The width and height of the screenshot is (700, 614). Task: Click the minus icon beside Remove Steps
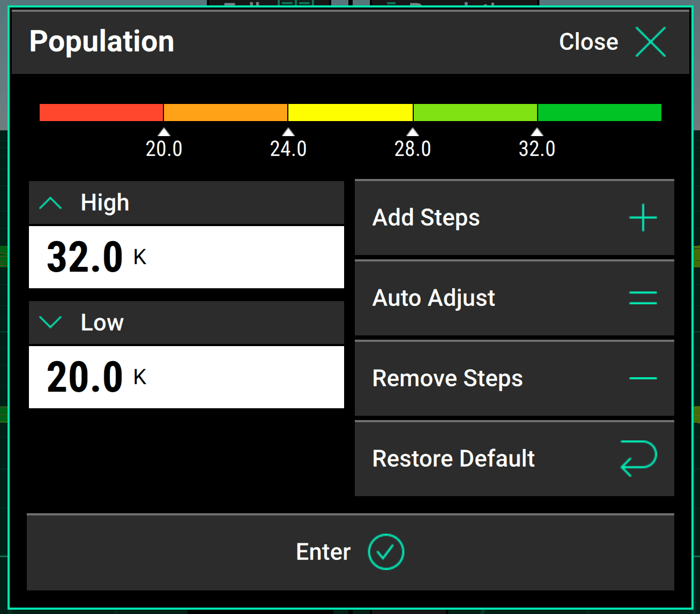point(643,378)
